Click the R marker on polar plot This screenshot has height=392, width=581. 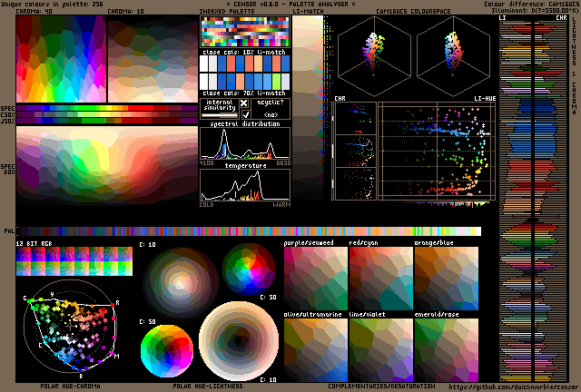point(117,303)
